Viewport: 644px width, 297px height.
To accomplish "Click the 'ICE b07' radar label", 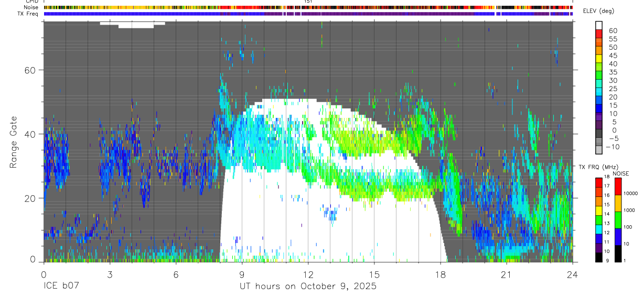I will pyautogui.click(x=60, y=287).
